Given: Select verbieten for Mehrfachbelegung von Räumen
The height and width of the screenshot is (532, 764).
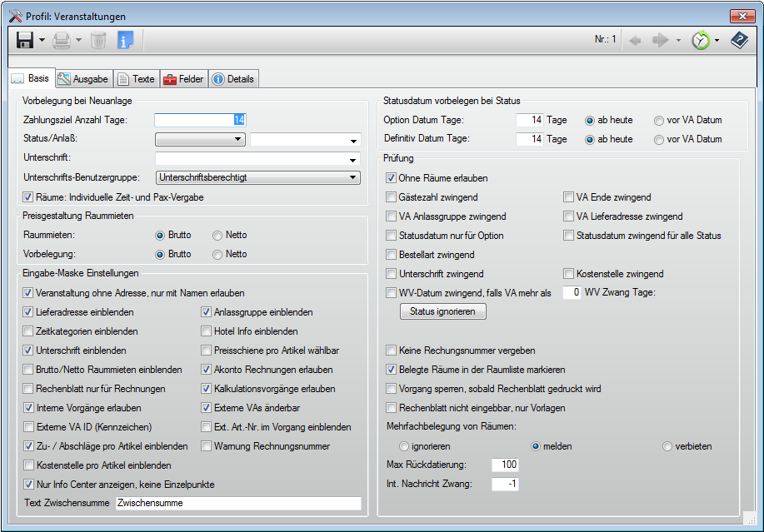Looking at the screenshot, I should pyautogui.click(x=667, y=446).
